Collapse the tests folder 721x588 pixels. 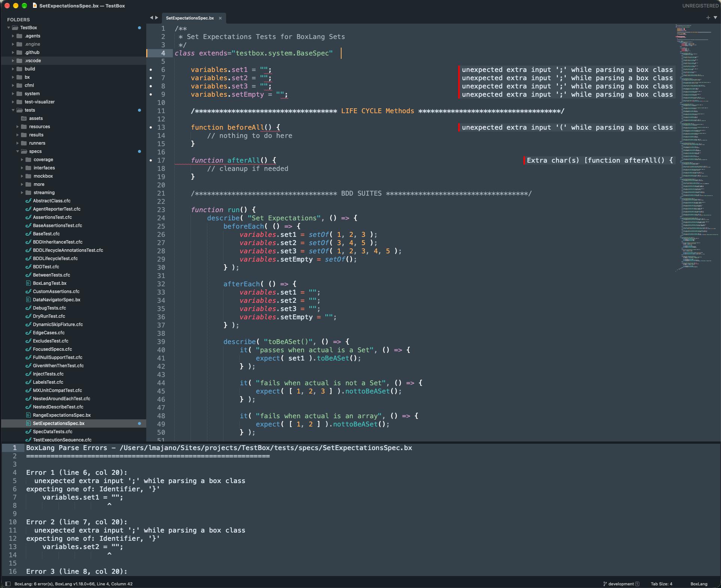pyautogui.click(x=13, y=110)
